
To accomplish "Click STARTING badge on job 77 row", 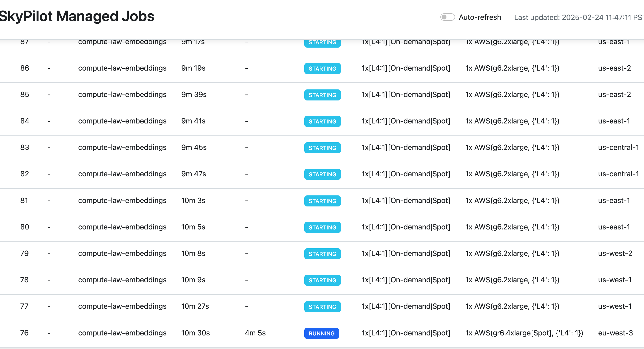I will (x=322, y=306).
